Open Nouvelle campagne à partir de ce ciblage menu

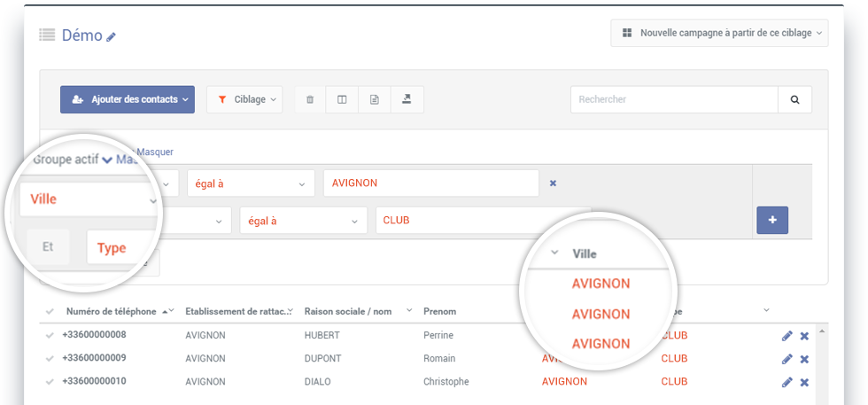click(x=719, y=34)
